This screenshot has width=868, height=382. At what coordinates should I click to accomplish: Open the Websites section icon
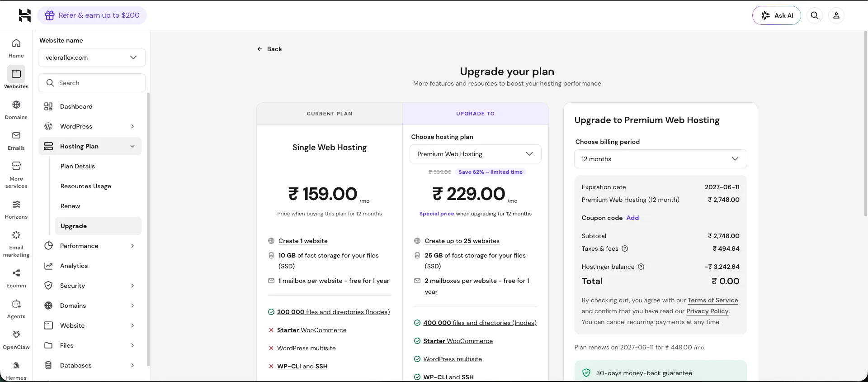(x=16, y=74)
